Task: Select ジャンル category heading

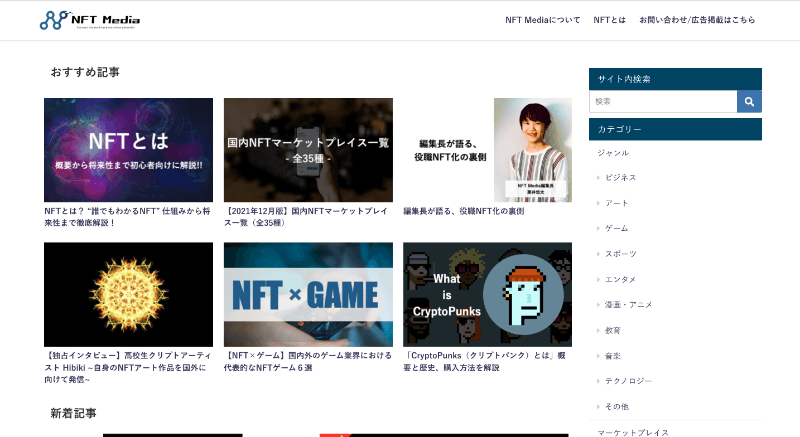Action: click(x=613, y=152)
